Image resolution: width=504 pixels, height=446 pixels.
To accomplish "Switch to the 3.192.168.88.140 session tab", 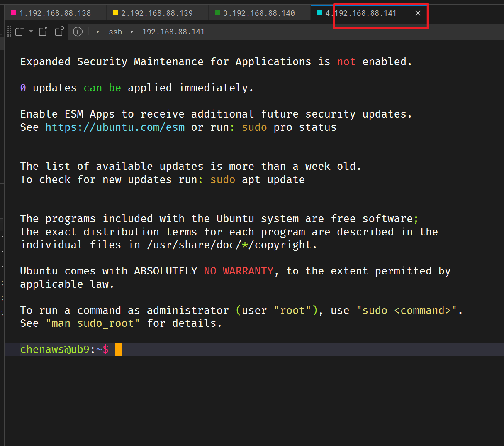I will point(259,13).
